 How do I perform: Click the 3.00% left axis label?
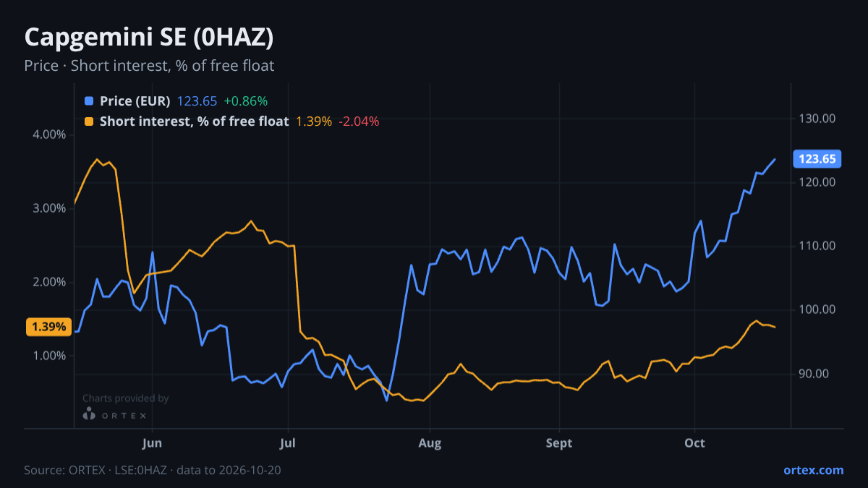[x=50, y=208]
